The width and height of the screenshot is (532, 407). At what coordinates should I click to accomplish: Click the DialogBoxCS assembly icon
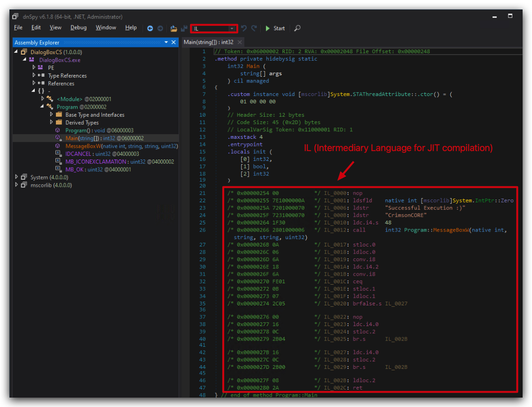(24, 52)
